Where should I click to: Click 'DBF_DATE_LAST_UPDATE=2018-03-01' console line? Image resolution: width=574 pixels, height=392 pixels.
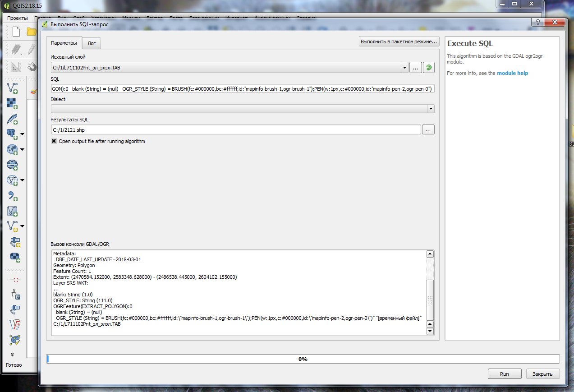tap(98, 259)
